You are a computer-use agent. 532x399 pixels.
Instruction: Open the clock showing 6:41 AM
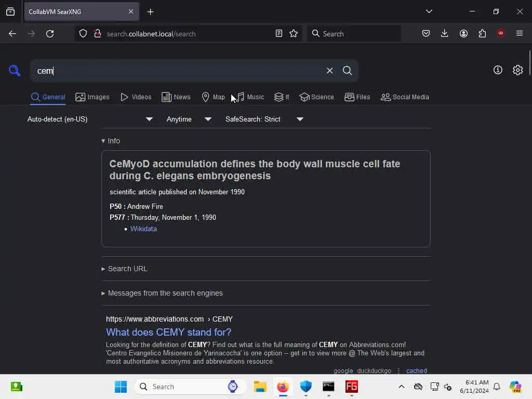point(474,387)
